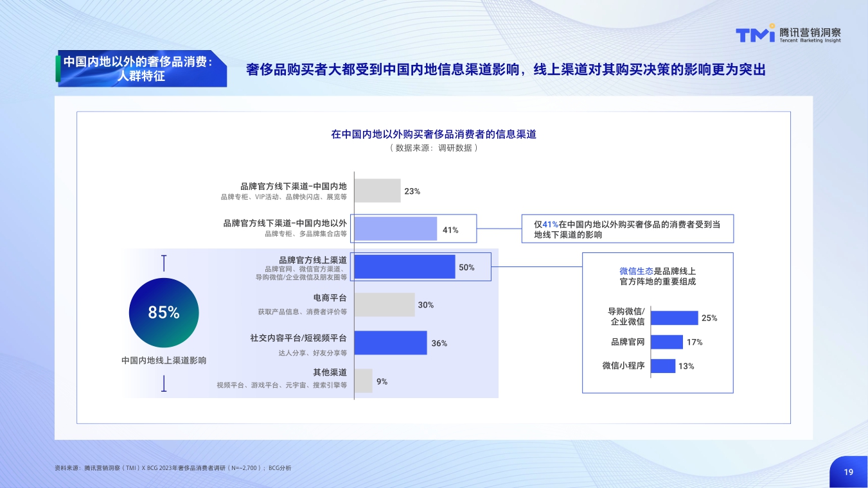Click the 9% bar for 其他渠道

click(x=363, y=382)
